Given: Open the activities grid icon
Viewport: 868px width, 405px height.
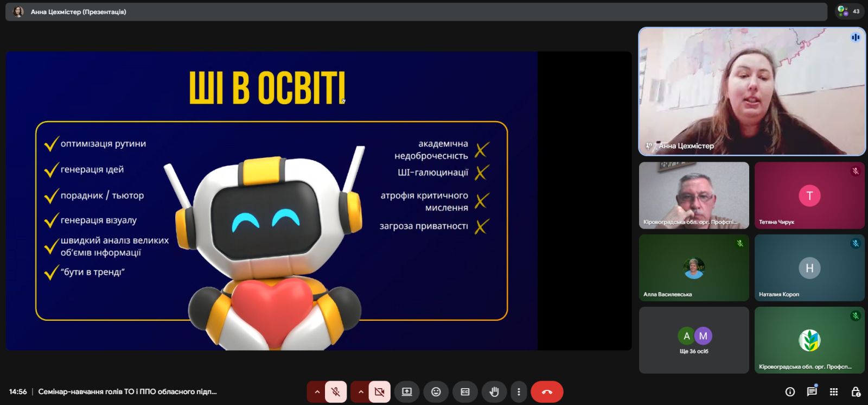Looking at the screenshot, I should pyautogui.click(x=834, y=391).
